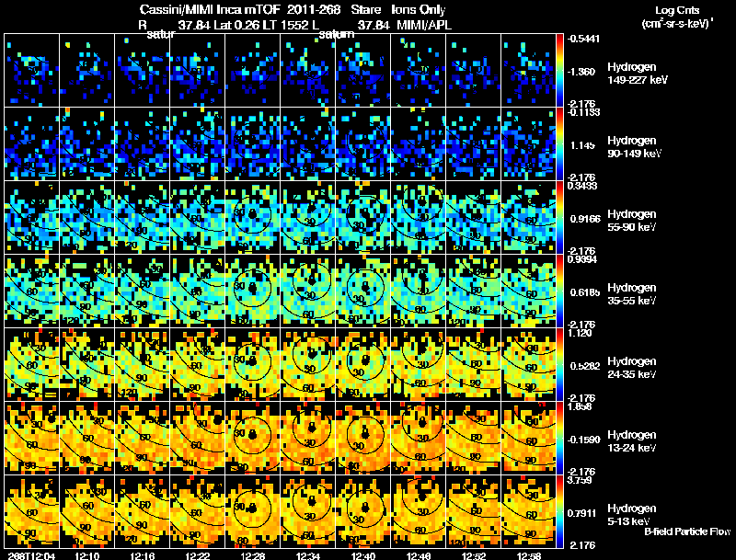The height and width of the screenshot is (560, 736).
Task: Click the color bar beside Hydrogen 55-90 keV
Action: [x=559, y=218]
